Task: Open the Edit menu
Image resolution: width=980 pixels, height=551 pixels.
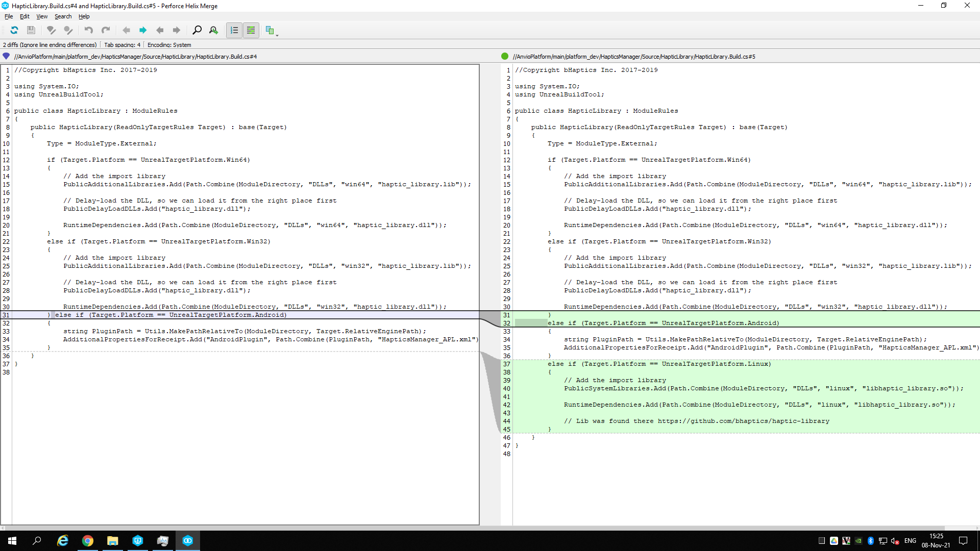Action: [24, 16]
